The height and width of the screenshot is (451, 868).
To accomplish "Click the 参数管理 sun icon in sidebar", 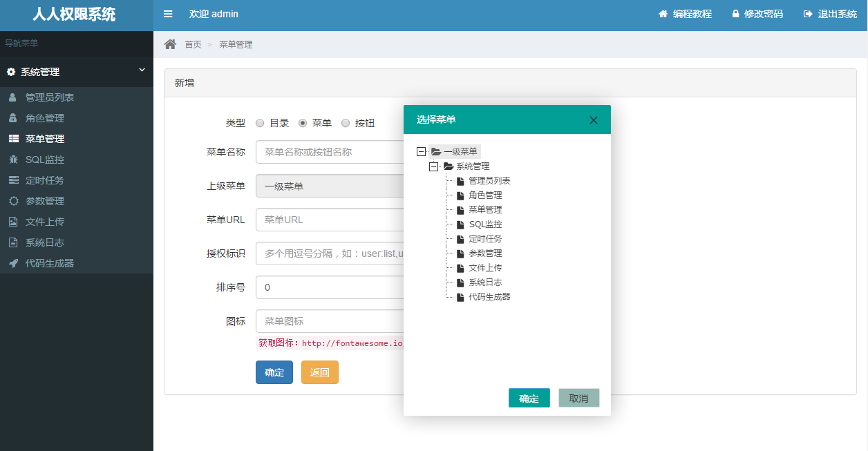I will click(12, 201).
